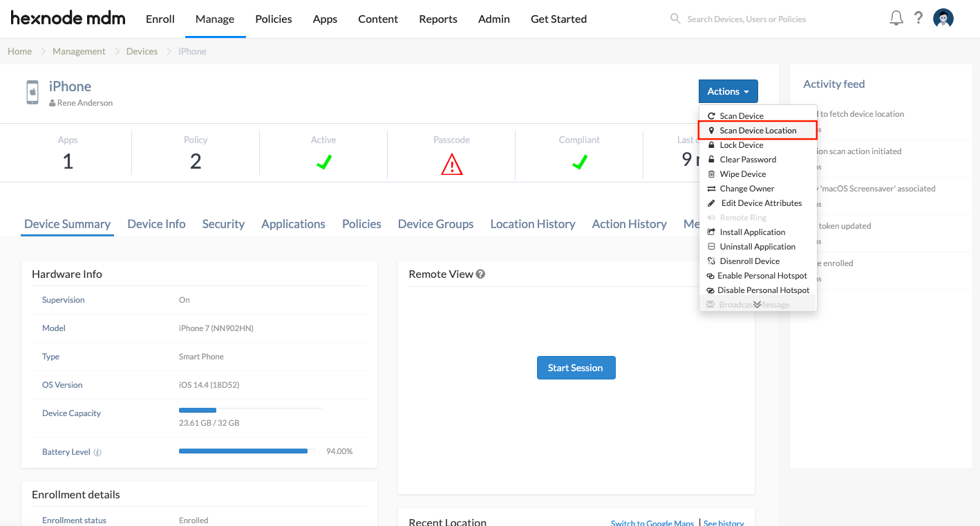The width and height of the screenshot is (980, 526).
Task: Open the help question mark icon
Action: point(918,19)
